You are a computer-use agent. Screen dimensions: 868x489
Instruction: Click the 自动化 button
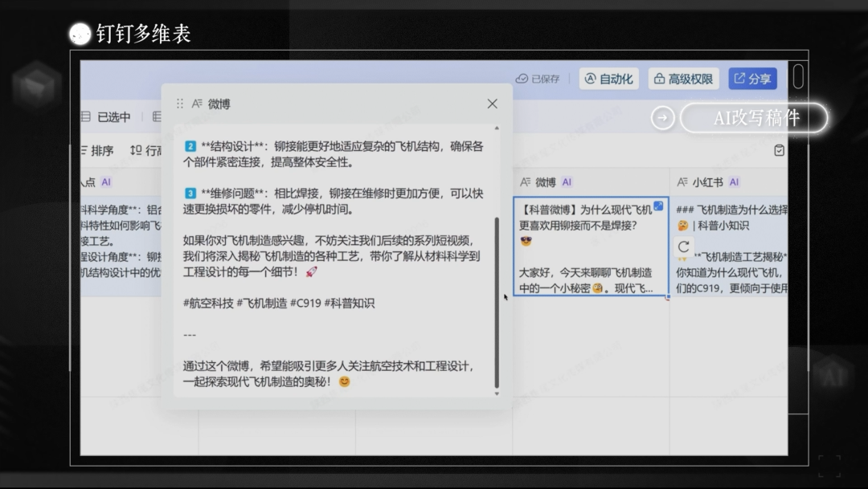tap(609, 79)
